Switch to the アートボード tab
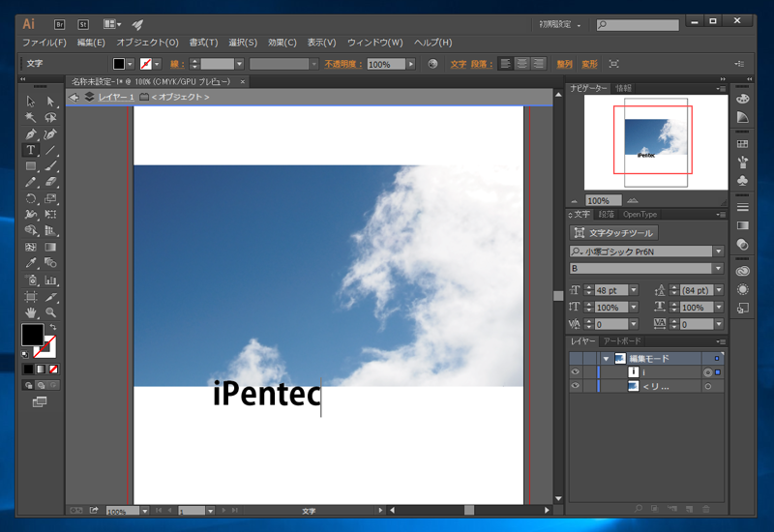 tap(622, 341)
